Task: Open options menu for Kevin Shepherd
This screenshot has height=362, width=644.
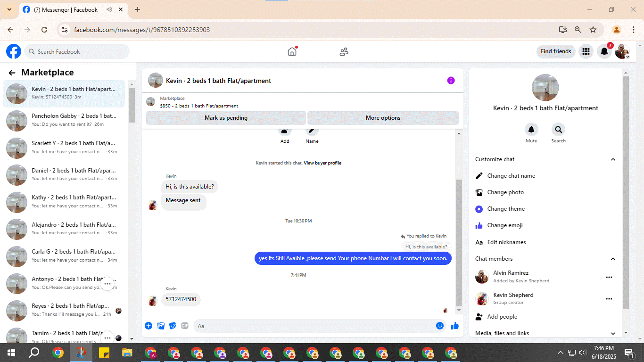Action: tap(609, 299)
